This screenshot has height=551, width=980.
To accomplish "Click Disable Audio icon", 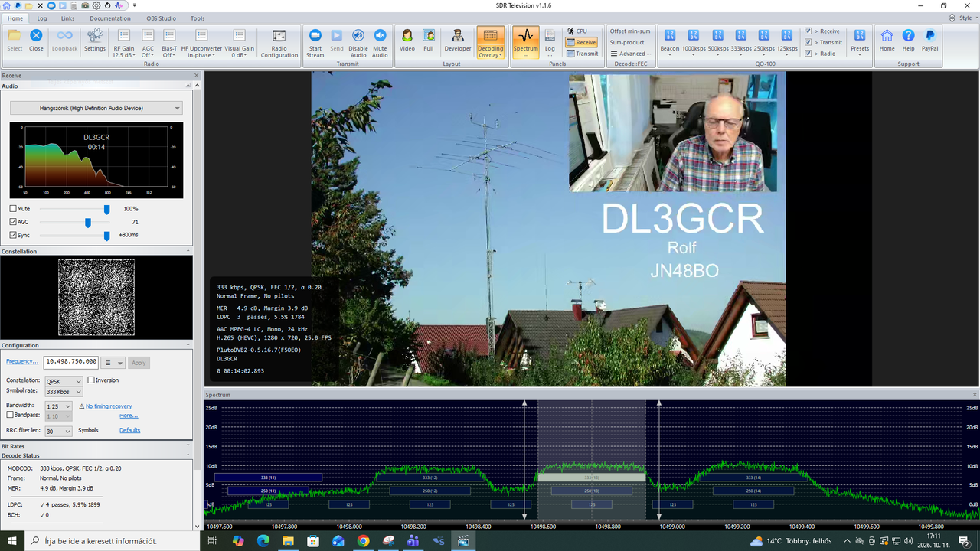I will click(x=358, y=43).
